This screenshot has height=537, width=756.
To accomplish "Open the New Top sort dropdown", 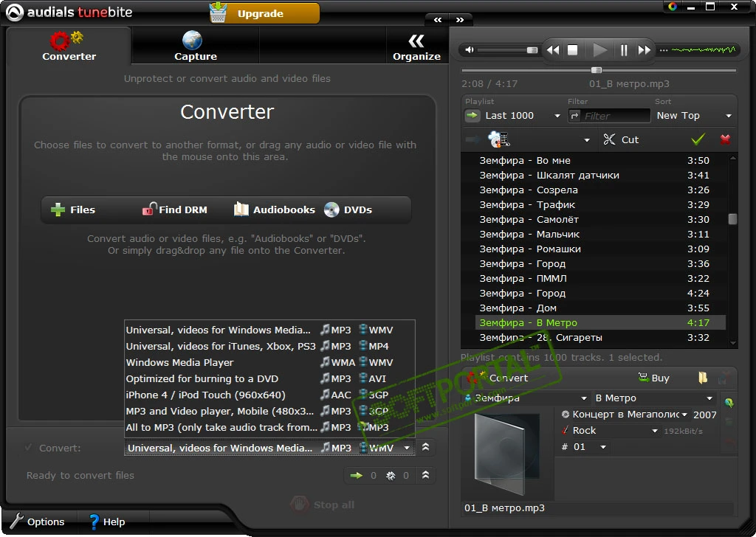I will coord(728,116).
